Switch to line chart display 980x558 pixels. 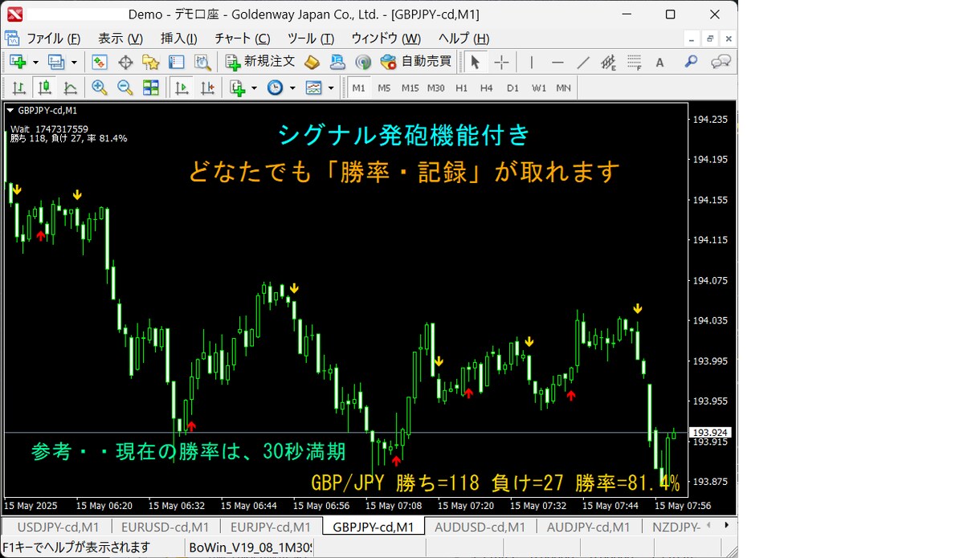(x=70, y=88)
